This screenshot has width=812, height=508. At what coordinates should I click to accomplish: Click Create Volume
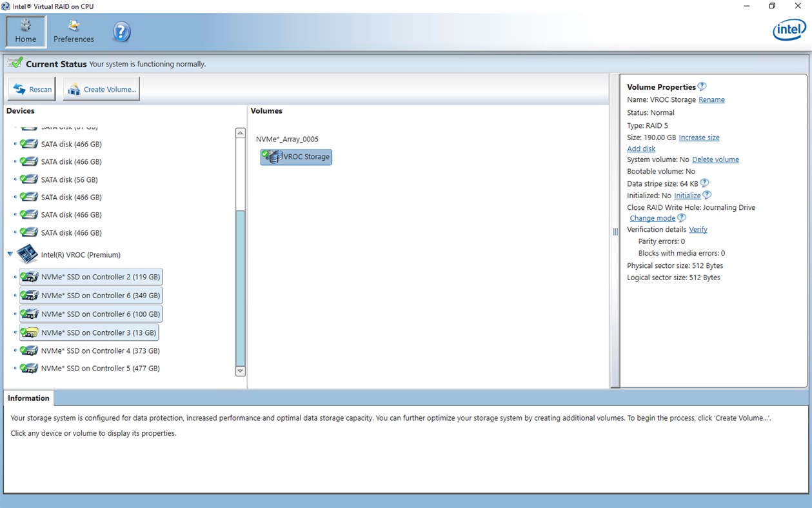point(101,89)
